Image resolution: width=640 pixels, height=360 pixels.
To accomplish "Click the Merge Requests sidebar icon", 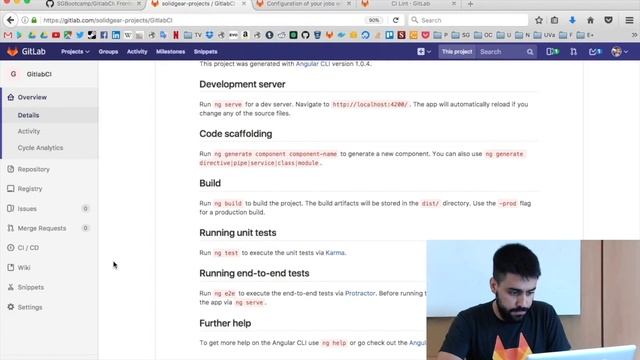I will pyautogui.click(x=11, y=228).
